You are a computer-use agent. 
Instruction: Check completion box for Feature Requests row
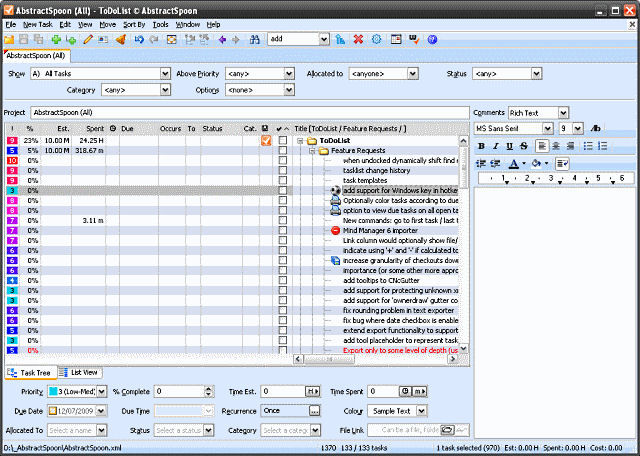coord(282,150)
